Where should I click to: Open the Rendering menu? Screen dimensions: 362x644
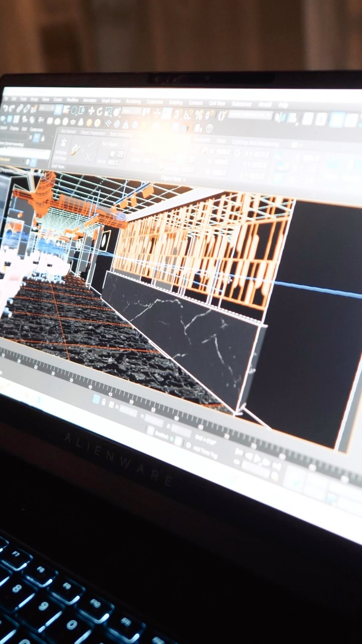coord(133,101)
